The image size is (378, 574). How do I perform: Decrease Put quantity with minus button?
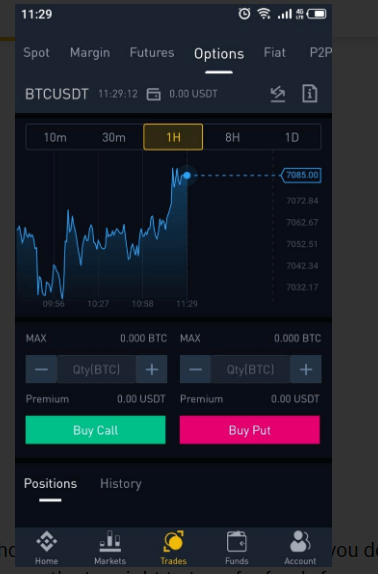[x=195, y=369]
